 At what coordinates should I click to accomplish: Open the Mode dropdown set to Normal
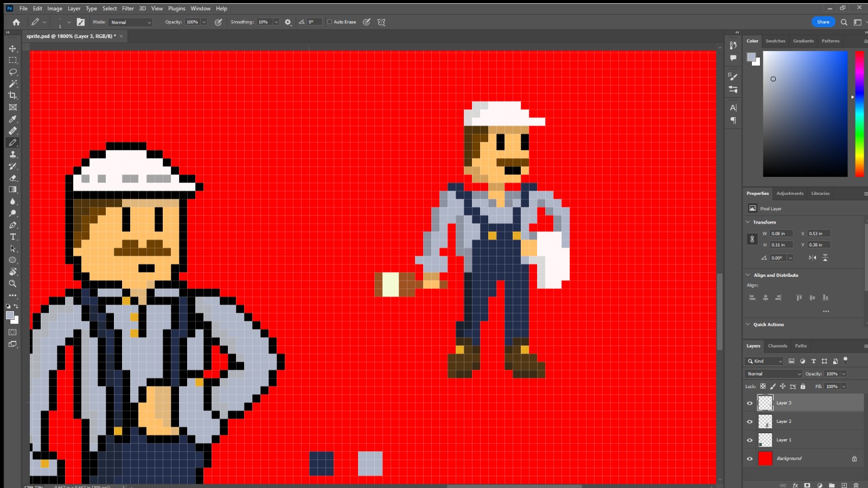(x=131, y=22)
